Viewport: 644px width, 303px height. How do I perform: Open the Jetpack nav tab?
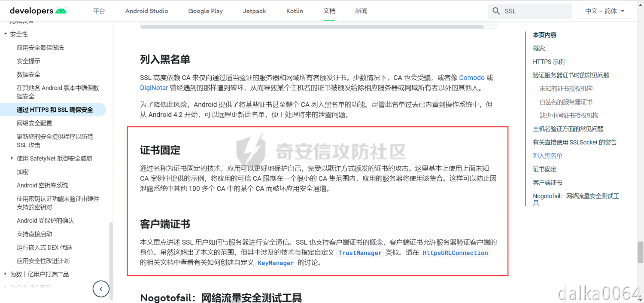pyautogui.click(x=255, y=11)
